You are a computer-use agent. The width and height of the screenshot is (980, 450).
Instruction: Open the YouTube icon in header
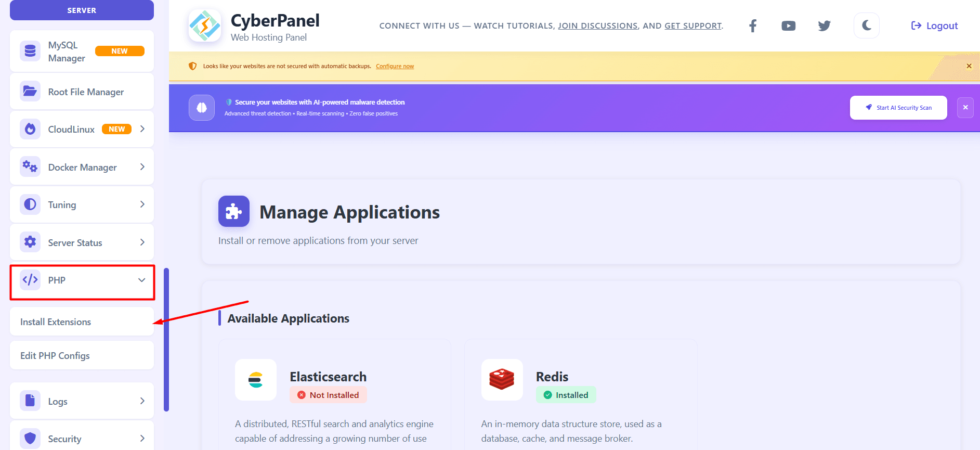(x=788, y=26)
